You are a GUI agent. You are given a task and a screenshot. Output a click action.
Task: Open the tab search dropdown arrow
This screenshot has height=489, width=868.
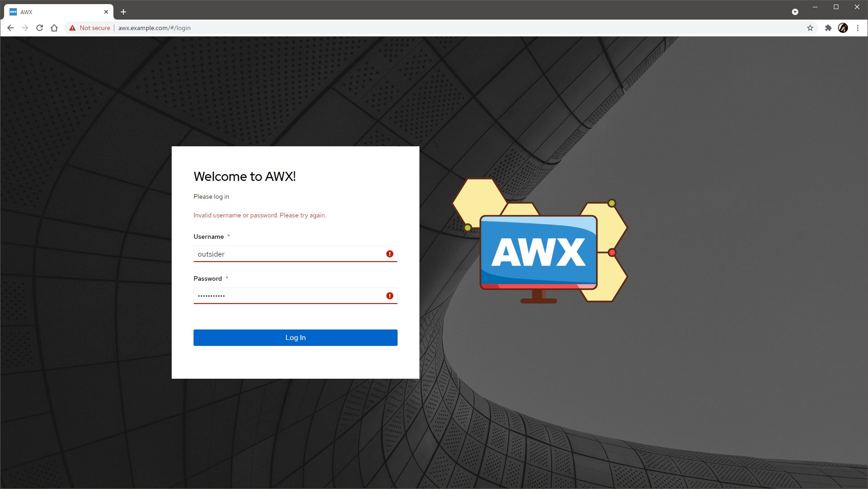tap(795, 12)
